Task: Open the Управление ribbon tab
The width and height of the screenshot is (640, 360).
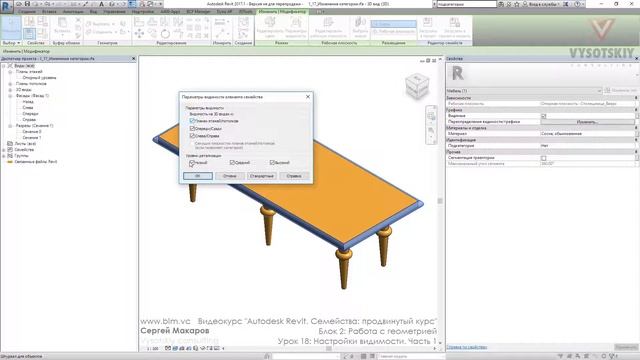Action: (114, 11)
